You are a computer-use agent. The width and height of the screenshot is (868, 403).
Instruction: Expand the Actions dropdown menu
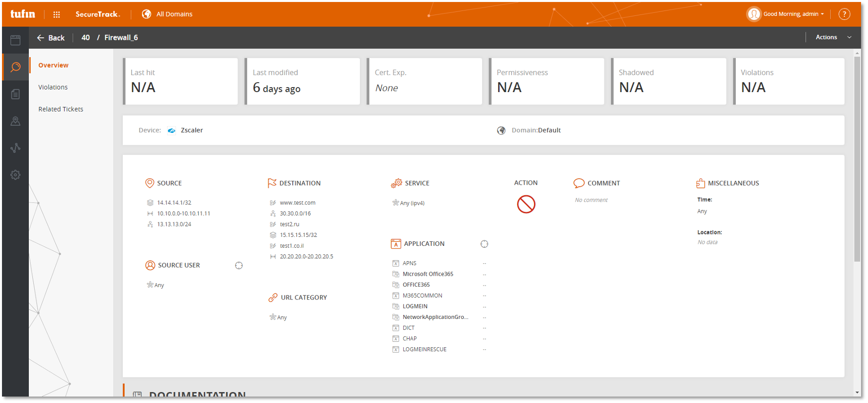pyautogui.click(x=833, y=37)
